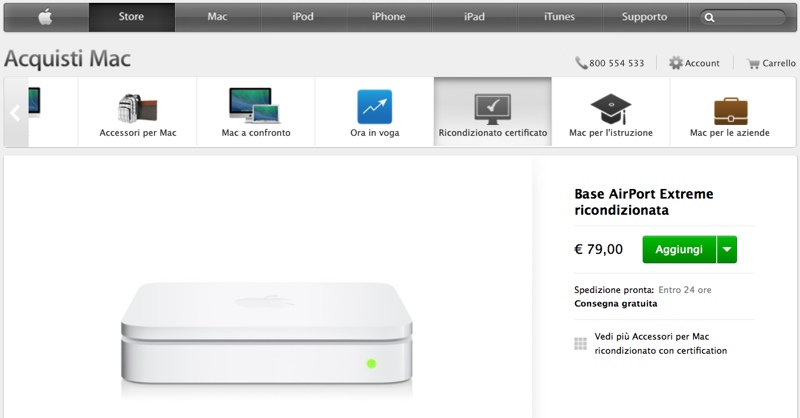Add AirPort Extreme with Aggiungi button
Image resolution: width=800 pixels, height=418 pixels.
tap(679, 249)
